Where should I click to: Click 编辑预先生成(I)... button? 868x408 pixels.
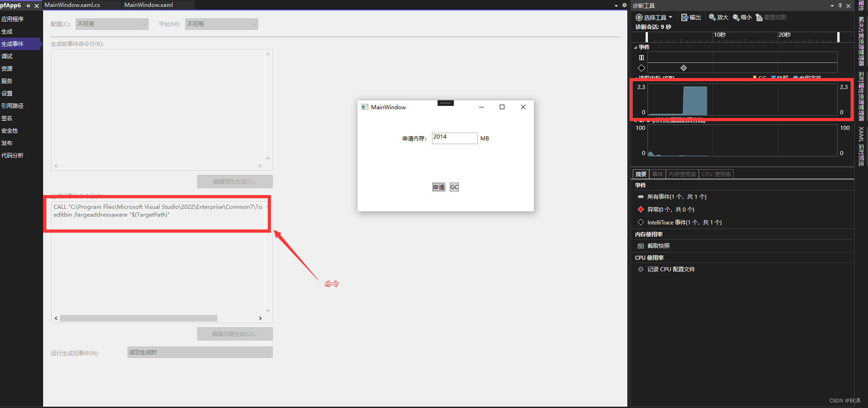pos(235,181)
